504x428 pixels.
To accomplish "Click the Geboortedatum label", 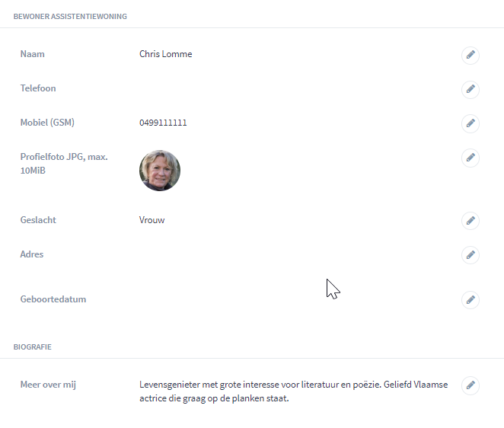I will [x=53, y=299].
